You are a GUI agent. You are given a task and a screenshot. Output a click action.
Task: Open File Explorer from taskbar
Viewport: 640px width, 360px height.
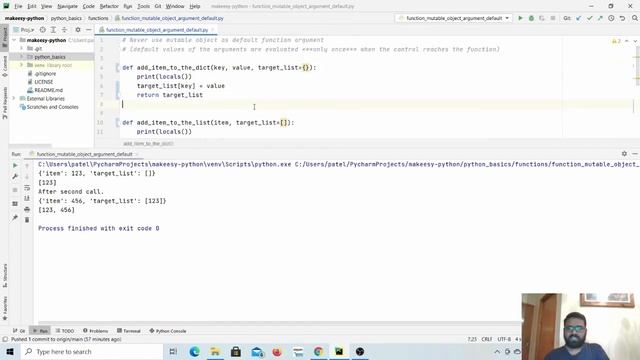coord(215,352)
